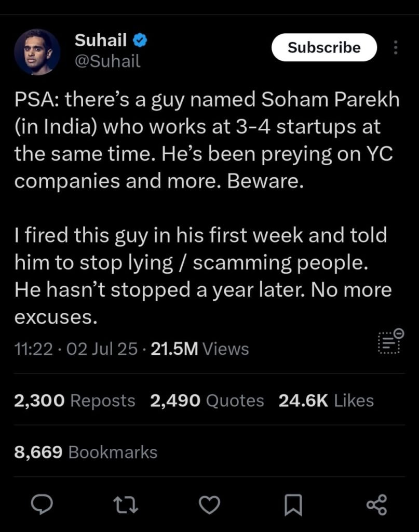Image resolution: width=419 pixels, height=532 pixels.
Task: Click the "I fired this guy" paragraph
Action: tap(202, 276)
